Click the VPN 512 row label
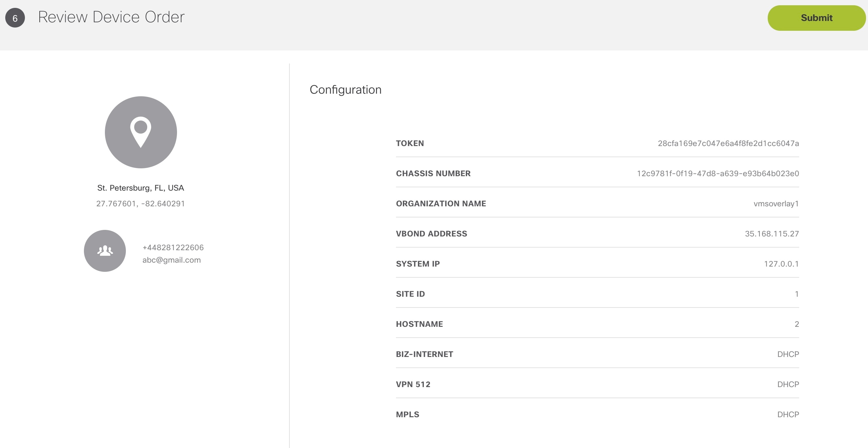This screenshot has height=448, width=868. click(x=413, y=384)
